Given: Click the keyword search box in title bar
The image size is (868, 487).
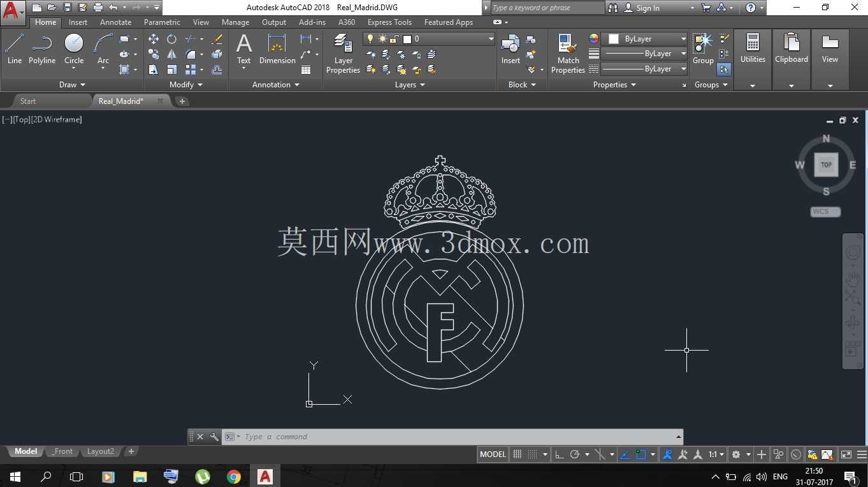Looking at the screenshot, I should pyautogui.click(x=547, y=8).
